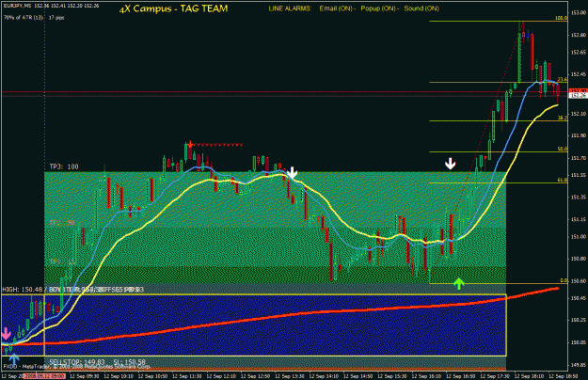The width and height of the screenshot is (588, 380).
Task: Click the 12 Sep 15:30 time label
Action: pos(392,376)
